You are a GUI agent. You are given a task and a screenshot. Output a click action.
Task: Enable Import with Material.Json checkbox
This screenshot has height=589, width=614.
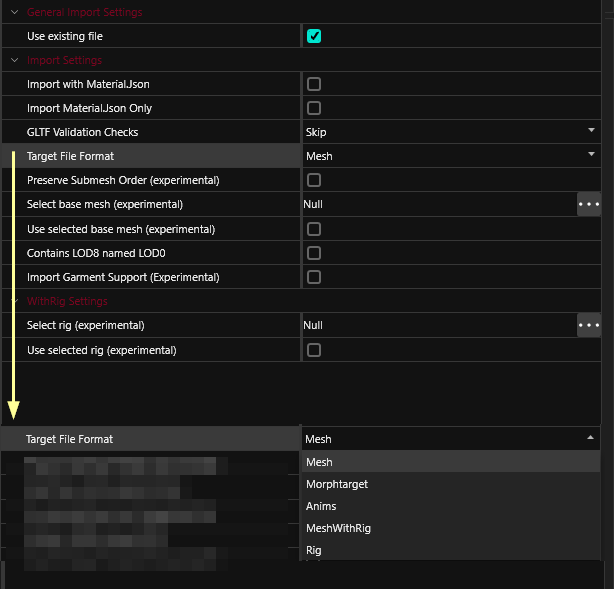tap(314, 85)
